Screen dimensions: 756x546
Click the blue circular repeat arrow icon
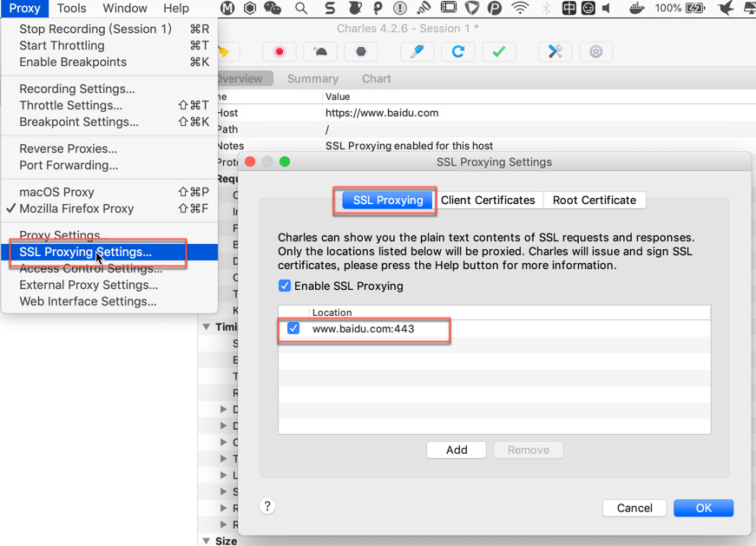tap(458, 51)
